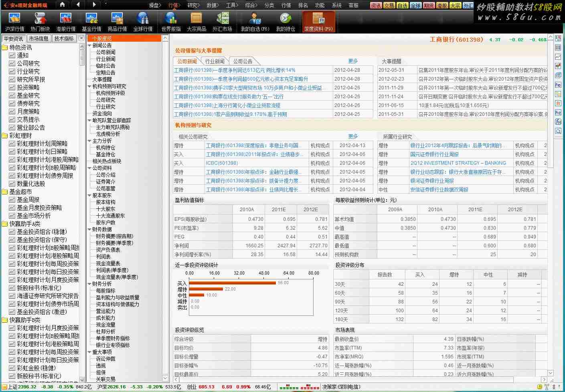Collapse the 新闻公告 tree node
The width and height of the screenshot is (565, 392).
89,45
